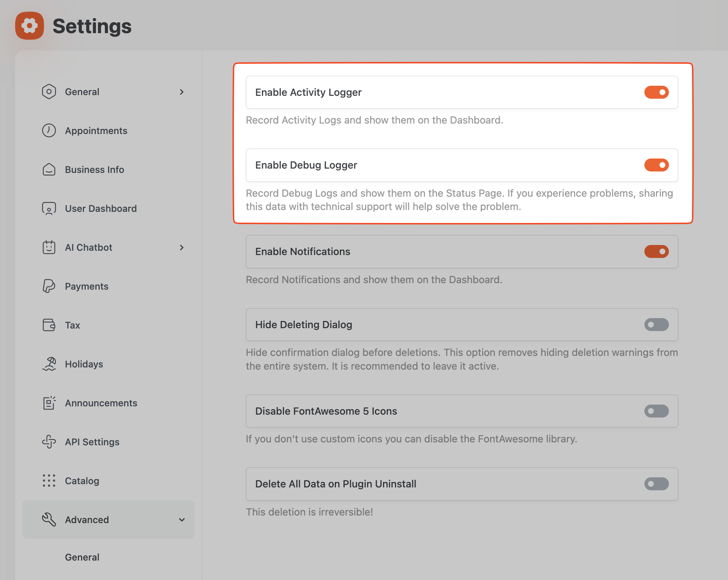Viewport: 728px width, 580px height.
Task: Disable the Activity Logger toggle
Action: click(656, 92)
